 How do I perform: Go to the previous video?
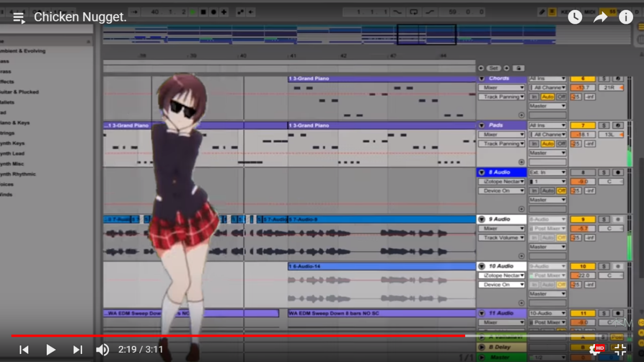click(x=24, y=349)
